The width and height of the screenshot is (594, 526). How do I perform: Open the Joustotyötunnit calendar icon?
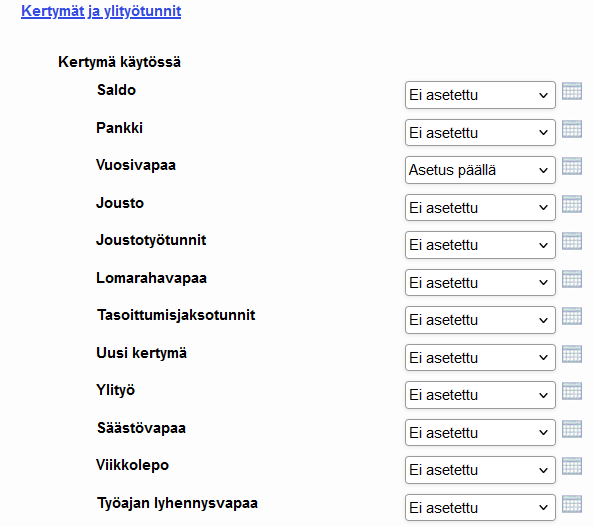coord(572,241)
